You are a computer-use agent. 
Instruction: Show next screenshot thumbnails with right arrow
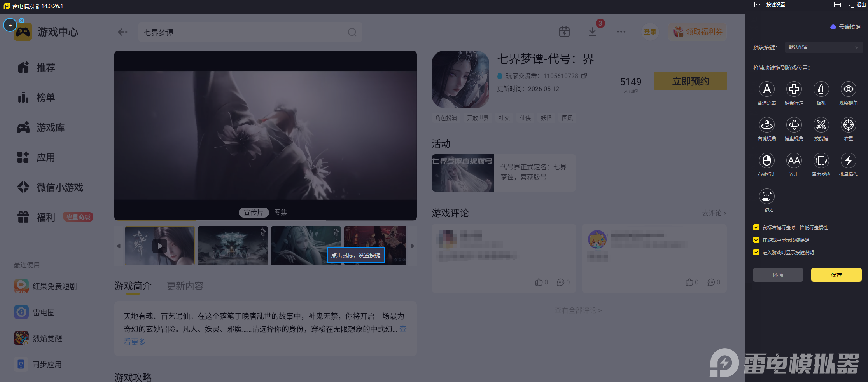click(412, 246)
